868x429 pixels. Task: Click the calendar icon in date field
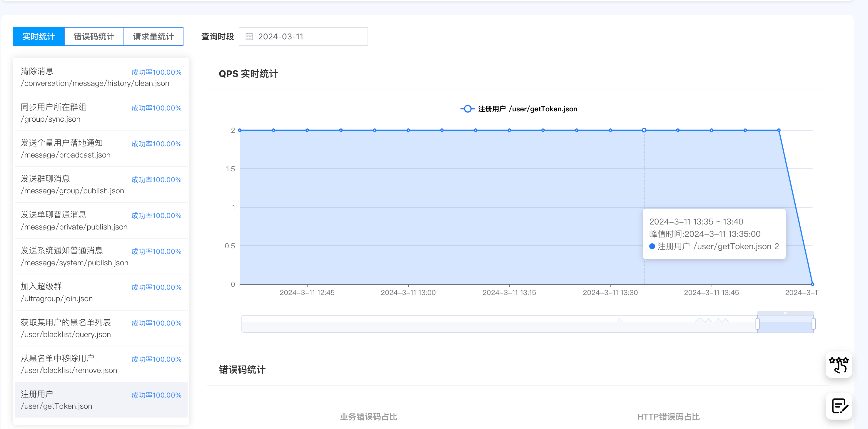249,36
